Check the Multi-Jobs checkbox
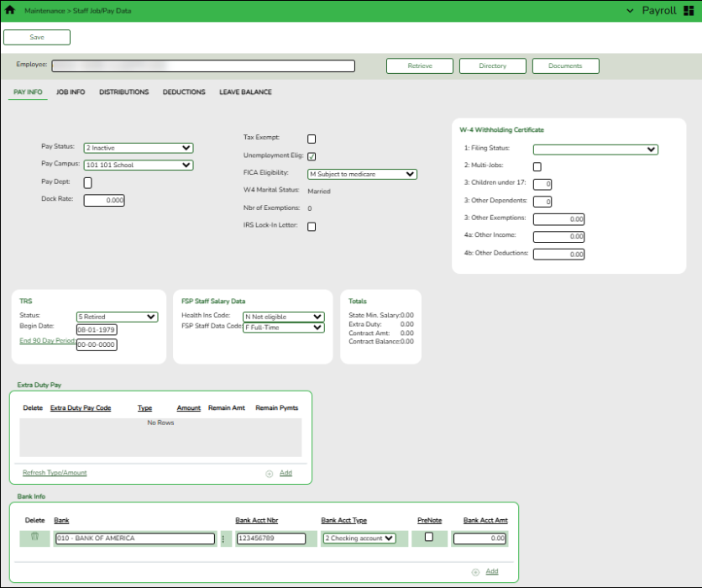This screenshot has width=702, height=588. [537, 166]
